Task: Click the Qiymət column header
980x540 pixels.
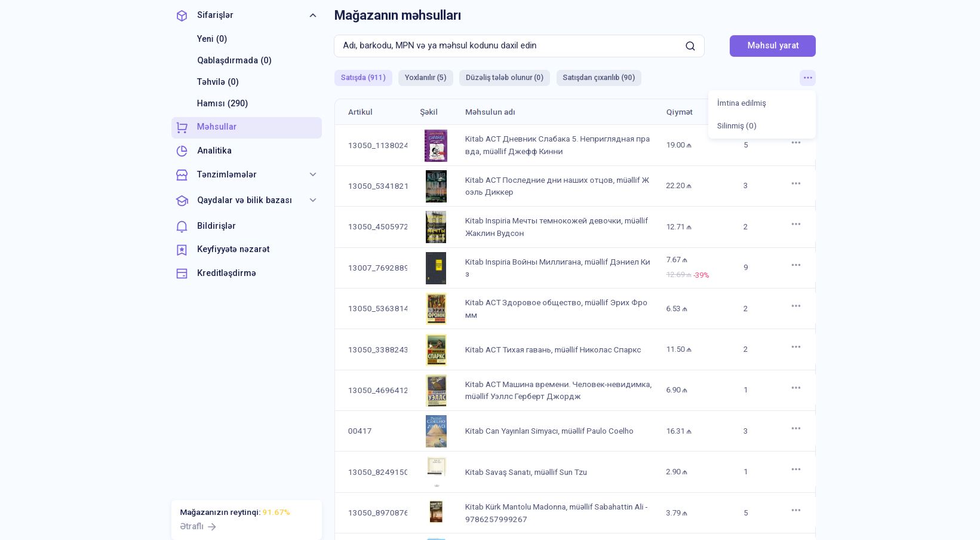Action: point(680,112)
